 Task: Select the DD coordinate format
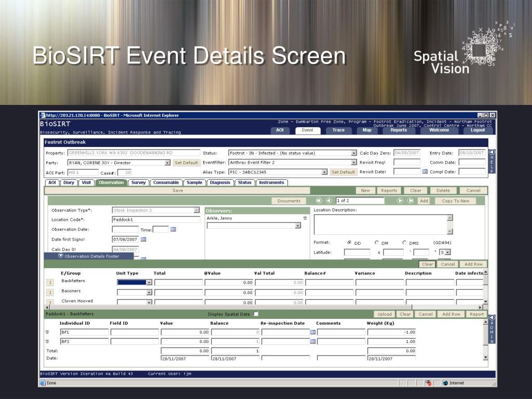pos(350,243)
